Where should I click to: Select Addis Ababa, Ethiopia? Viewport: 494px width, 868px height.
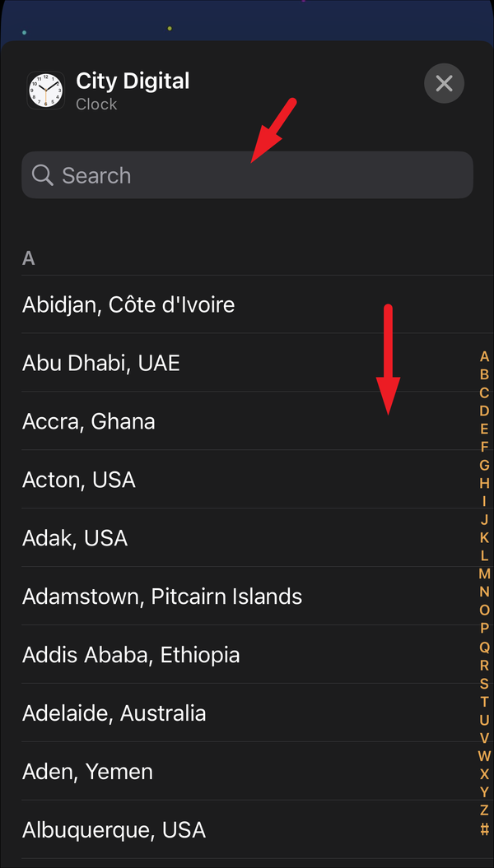(x=130, y=655)
